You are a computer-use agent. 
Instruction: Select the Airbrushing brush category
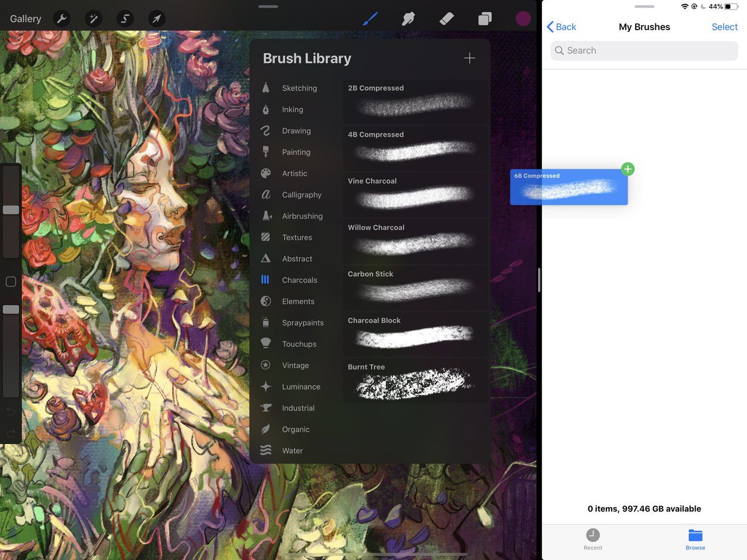pyautogui.click(x=302, y=216)
